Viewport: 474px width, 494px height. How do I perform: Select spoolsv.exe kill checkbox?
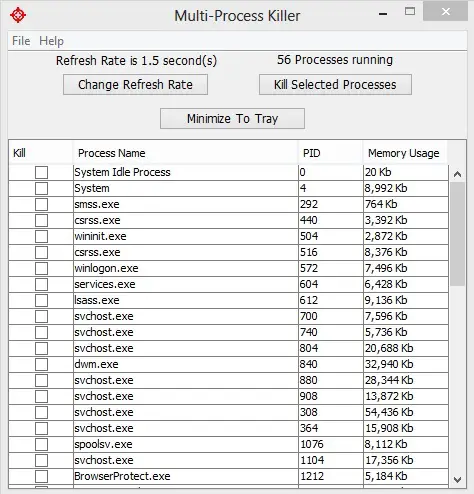click(x=41, y=445)
